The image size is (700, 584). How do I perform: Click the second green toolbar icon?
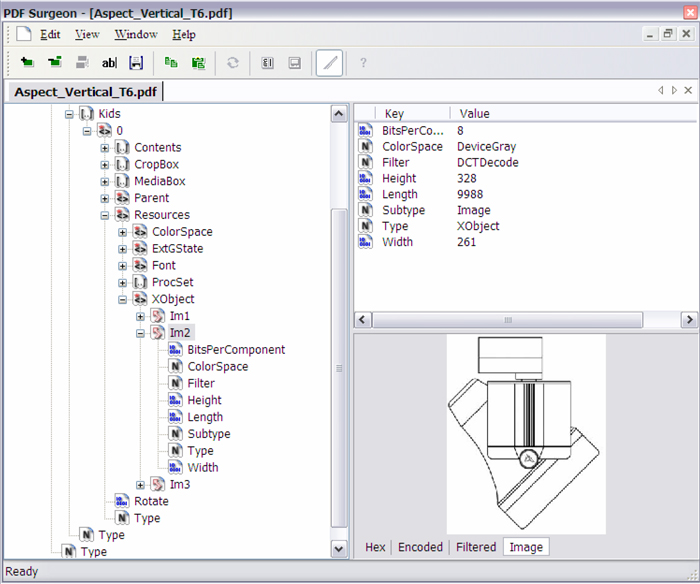[x=55, y=63]
